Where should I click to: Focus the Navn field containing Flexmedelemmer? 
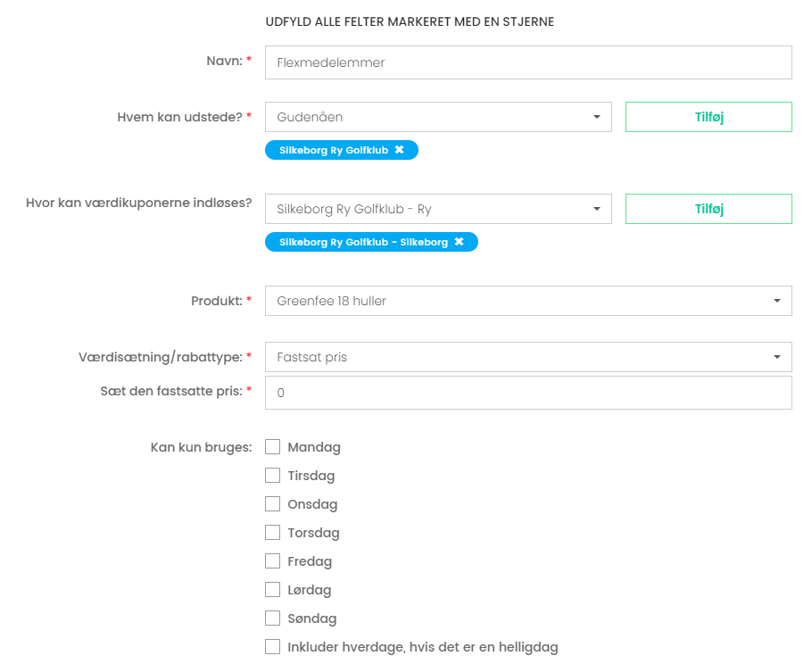(528, 62)
